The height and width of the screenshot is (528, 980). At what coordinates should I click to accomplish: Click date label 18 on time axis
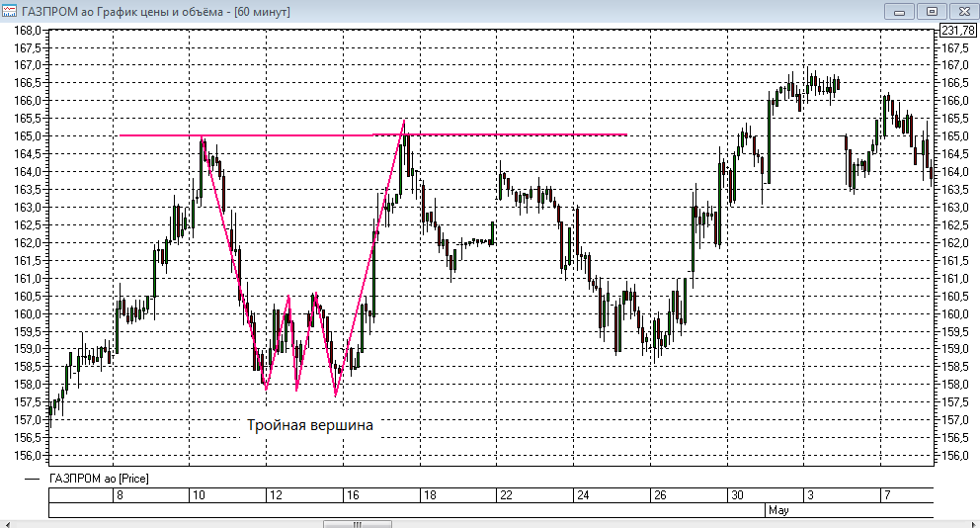coord(430,494)
